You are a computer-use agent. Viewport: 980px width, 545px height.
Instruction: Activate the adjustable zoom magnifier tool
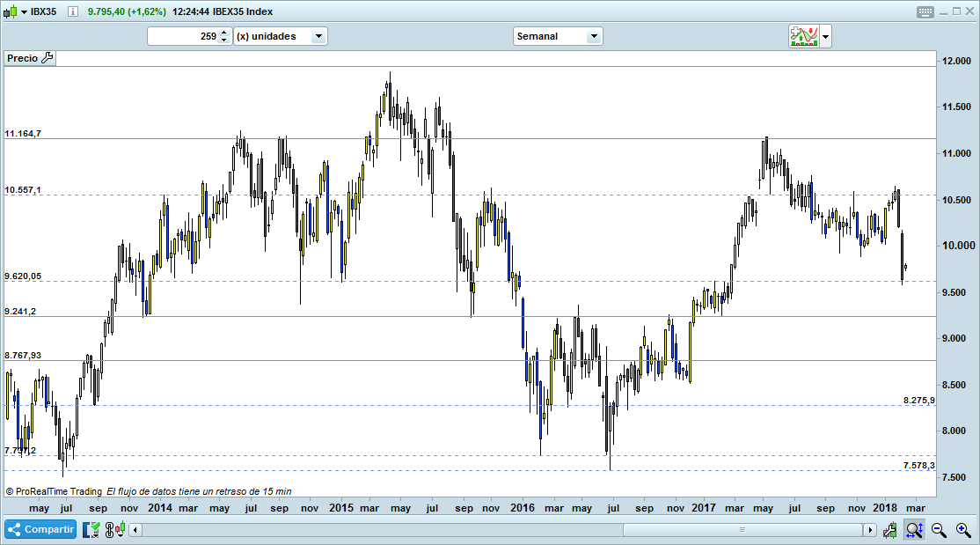click(914, 529)
